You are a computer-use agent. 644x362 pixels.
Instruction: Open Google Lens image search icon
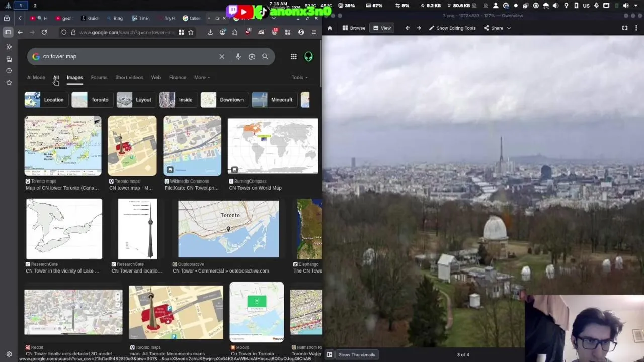tap(252, 56)
